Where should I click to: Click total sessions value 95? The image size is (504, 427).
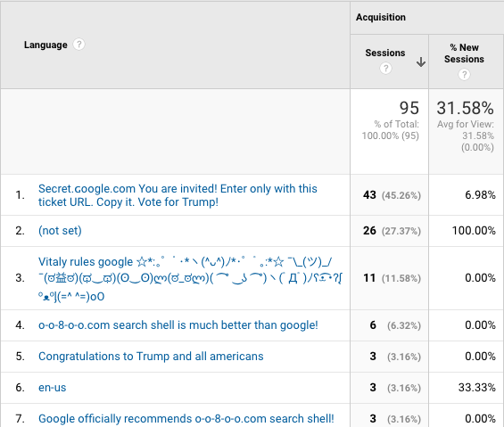409,108
